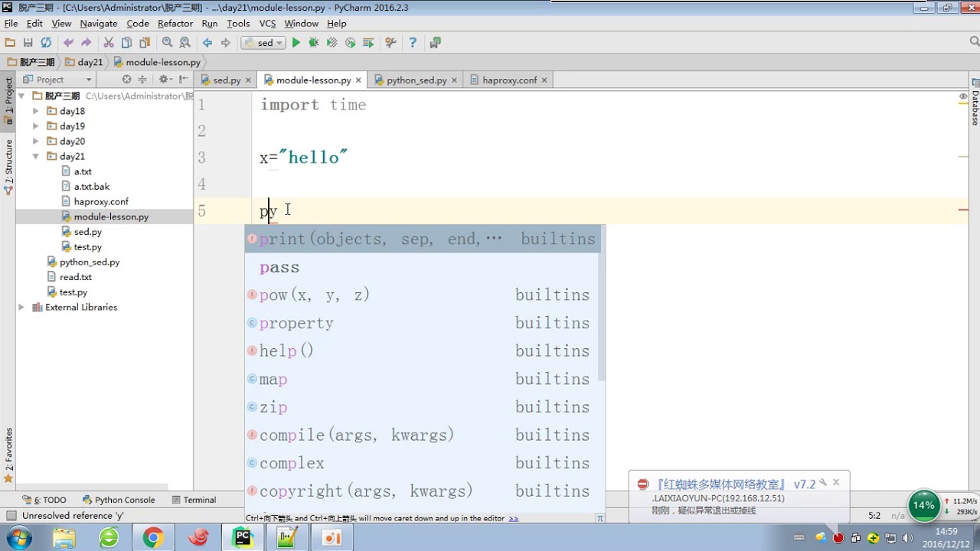Image resolution: width=980 pixels, height=551 pixels.
Task: Click the Paste toolbar icon
Action: 144,43
